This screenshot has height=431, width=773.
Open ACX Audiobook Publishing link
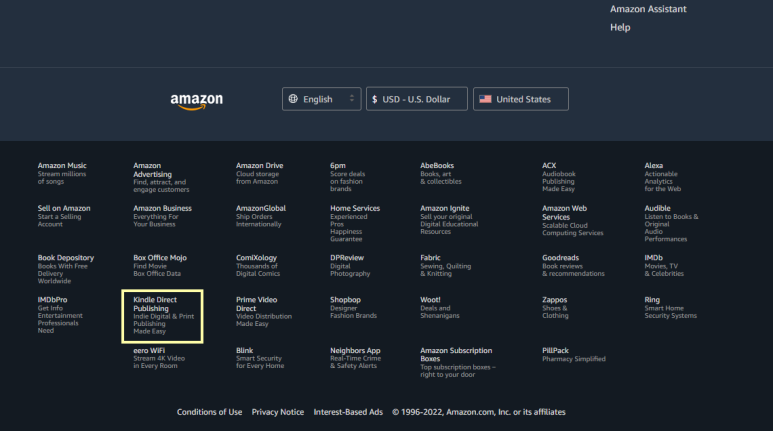pos(559,177)
